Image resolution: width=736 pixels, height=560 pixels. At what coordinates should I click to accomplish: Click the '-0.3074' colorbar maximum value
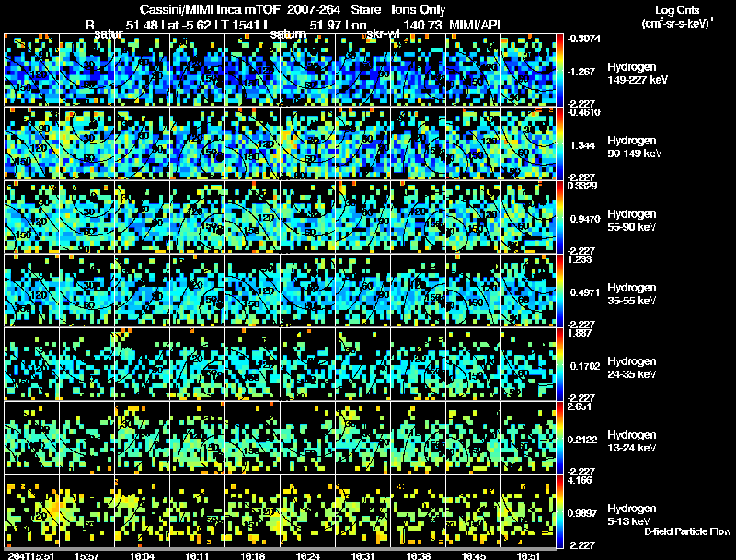(584, 39)
